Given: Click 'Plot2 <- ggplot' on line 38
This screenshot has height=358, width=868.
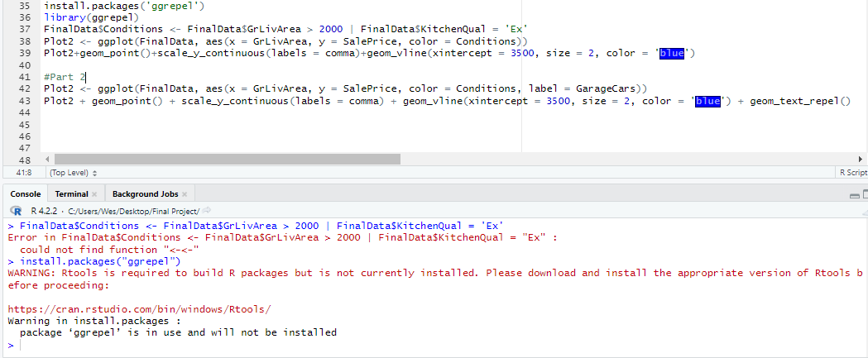Looking at the screenshot, I should pos(89,41).
